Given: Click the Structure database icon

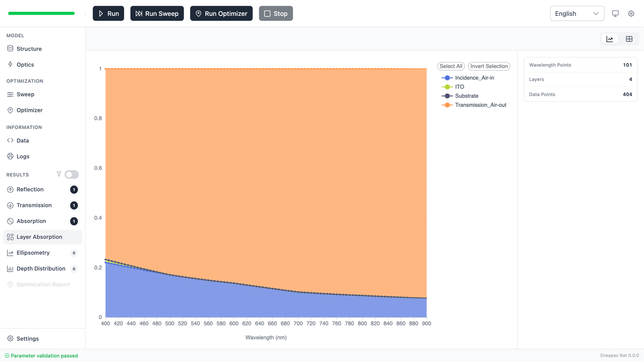Looking at the screenshot, I should [10, 49].
